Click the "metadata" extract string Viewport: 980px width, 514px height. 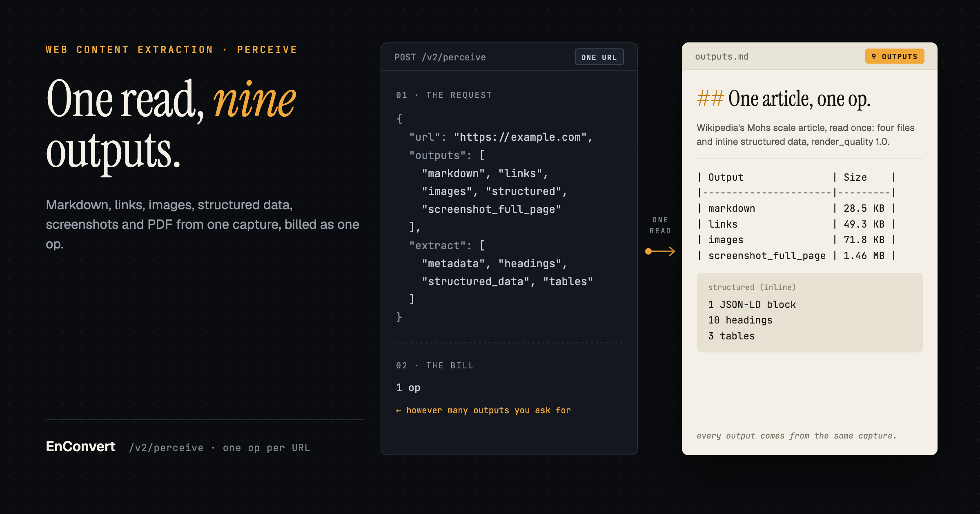coord(453,264)
